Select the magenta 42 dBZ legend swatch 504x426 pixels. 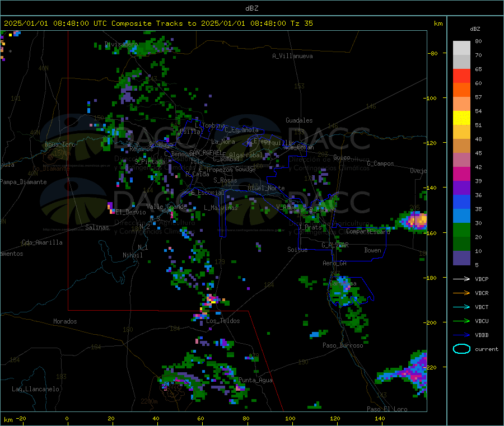[461, 174]
